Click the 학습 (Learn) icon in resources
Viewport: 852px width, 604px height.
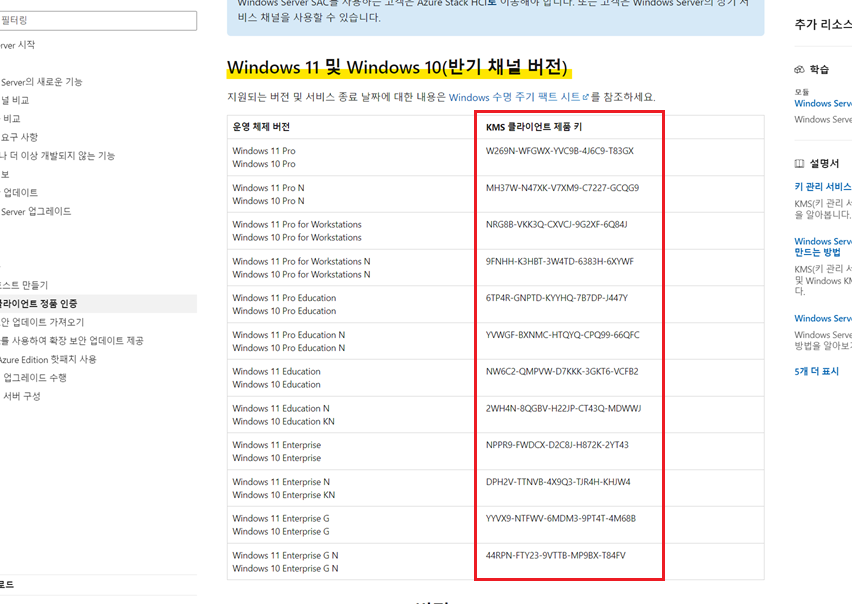click(799, 70)
